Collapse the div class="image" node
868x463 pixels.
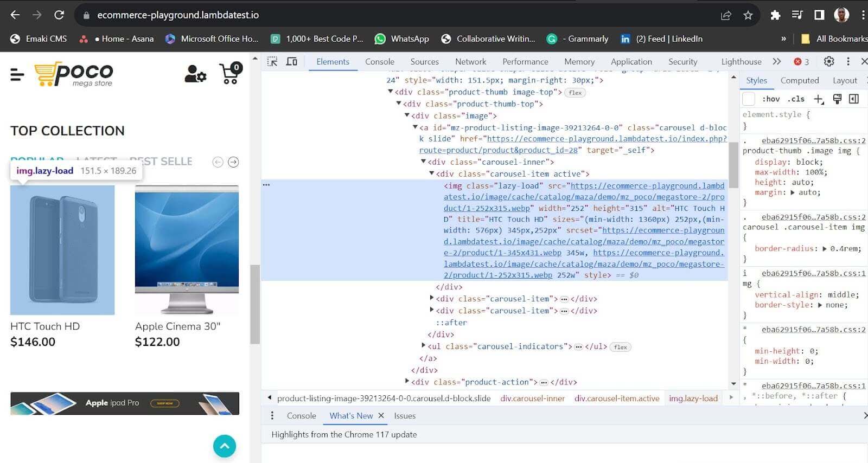pyautogui.click(x=407, y=115)
